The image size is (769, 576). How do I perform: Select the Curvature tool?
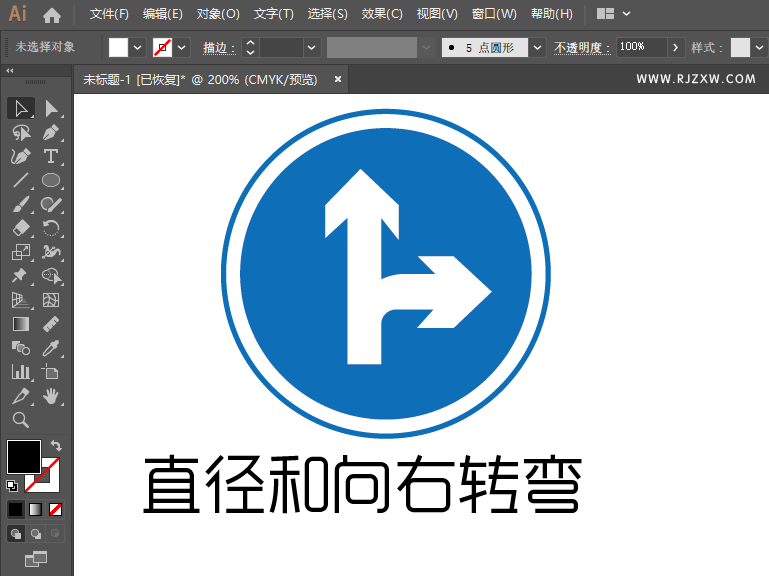(x=21, y=157)
